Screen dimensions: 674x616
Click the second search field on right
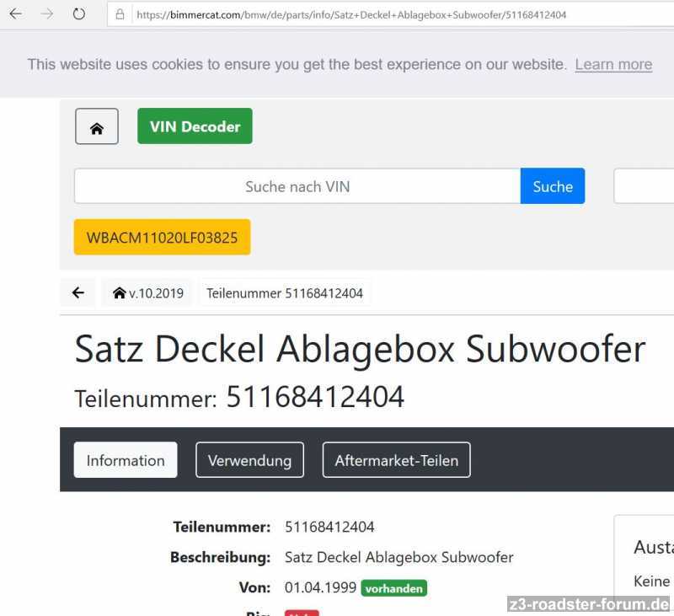pos(644,186)
